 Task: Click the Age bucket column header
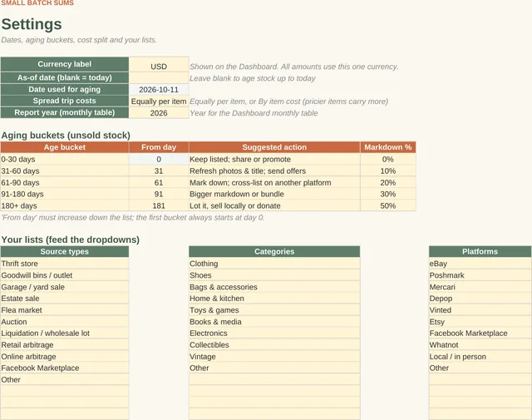tap(65, 147)
